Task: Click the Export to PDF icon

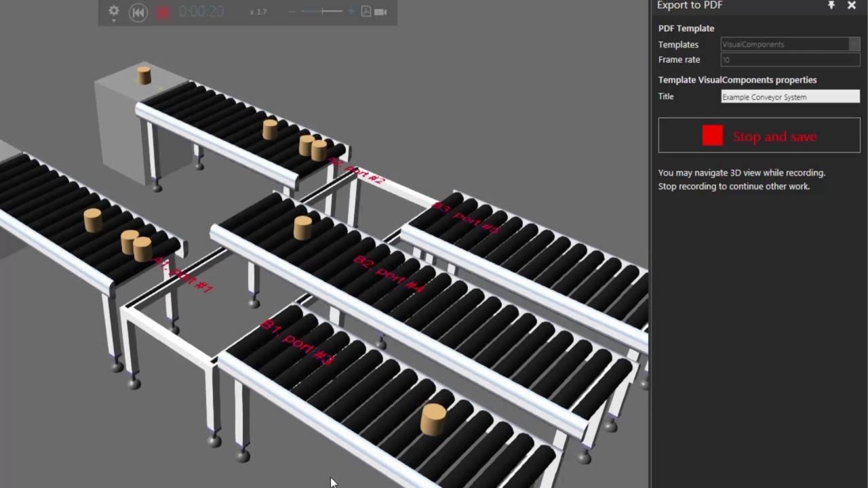Action: 366,12
